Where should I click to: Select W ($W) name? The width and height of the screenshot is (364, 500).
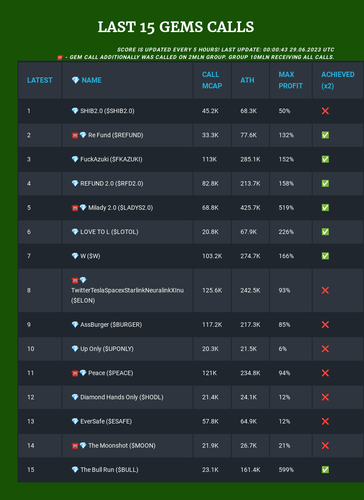point(90,256)
